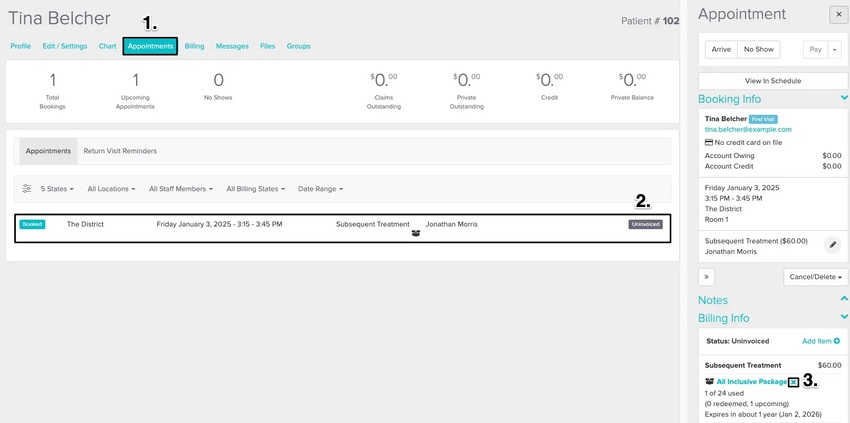The height and width of the screenshot is (423, 850).
Task: Click the Notes section heading
Action: pyautogui.click(x=713, y=300)
